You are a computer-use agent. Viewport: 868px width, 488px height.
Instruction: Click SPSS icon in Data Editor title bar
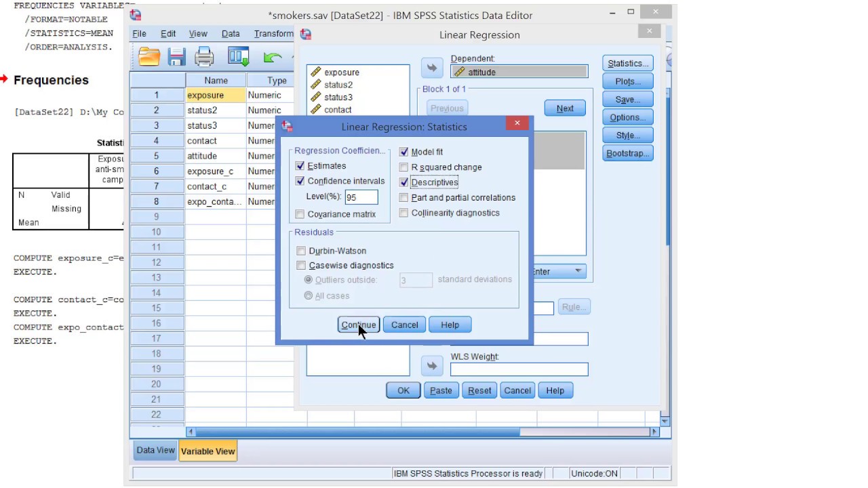(136, 15)
